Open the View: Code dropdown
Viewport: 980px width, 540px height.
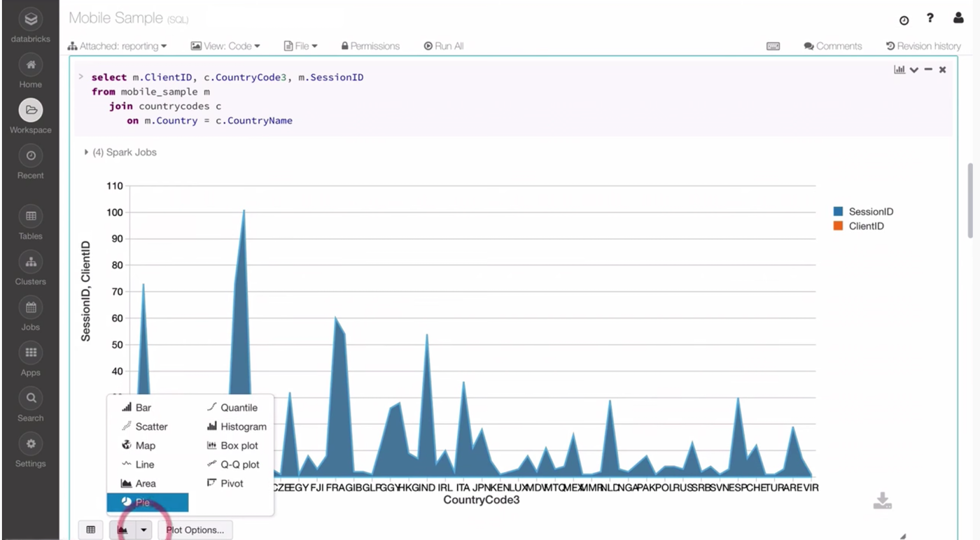pyautogui.click(x=225, y=46)
